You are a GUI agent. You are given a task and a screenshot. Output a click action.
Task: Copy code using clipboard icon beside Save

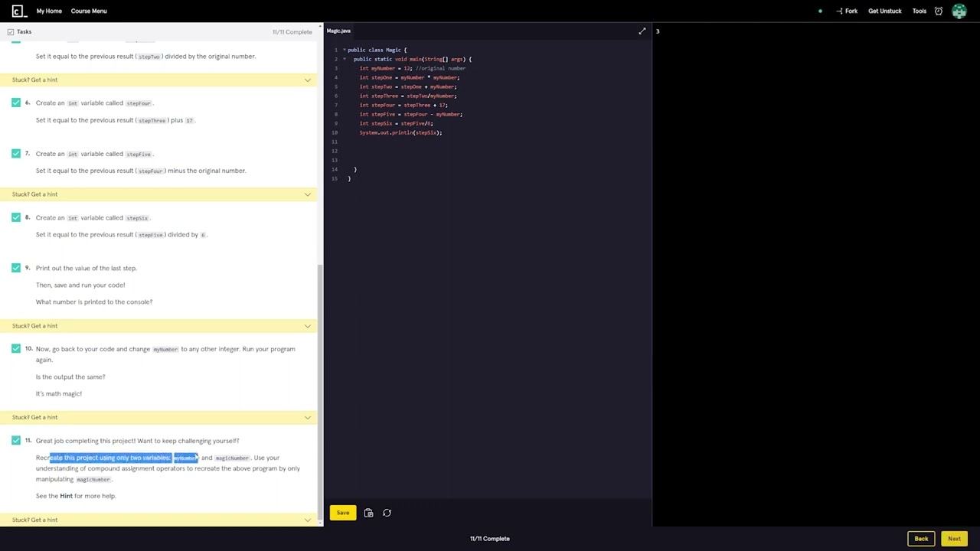[x=368, y=513]
